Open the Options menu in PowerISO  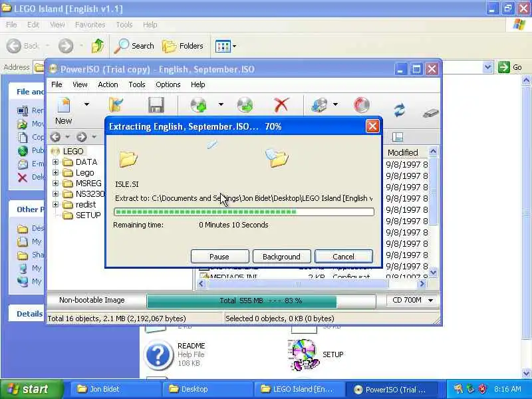coord(168,84)
